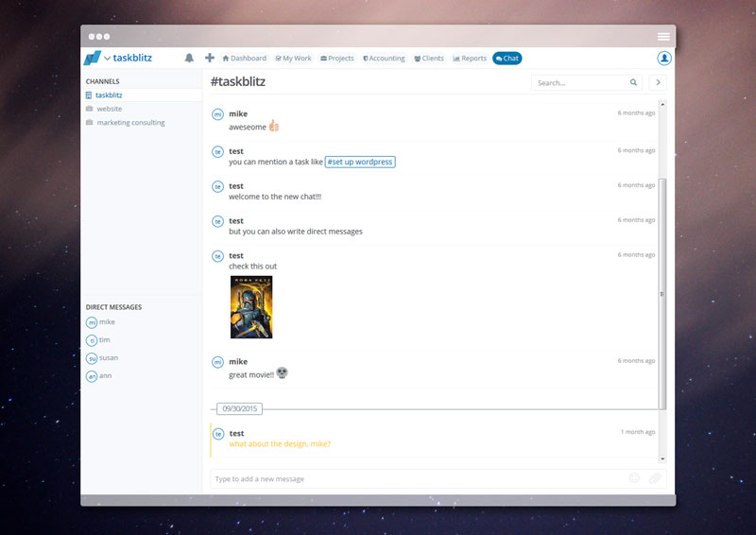Click the '1 month ago' timestamp
This screenshot has width=756, height=535.
pyautogui.click(x=637, y=432)
